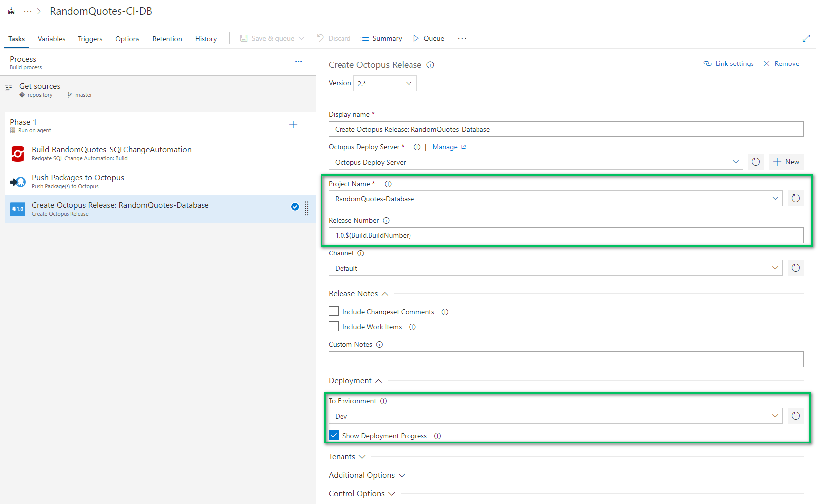Open the Process options ellipsis menu

tap(298, 61)
